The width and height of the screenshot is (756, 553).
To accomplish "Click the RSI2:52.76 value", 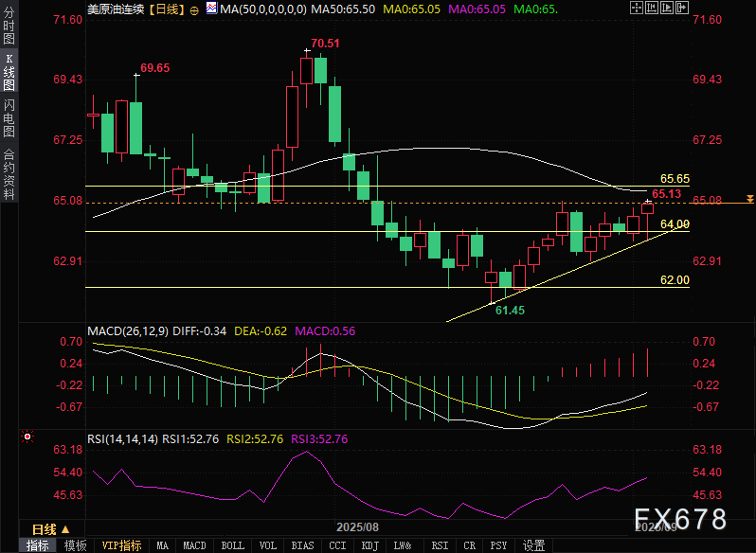I will click(x=255, y=438).
